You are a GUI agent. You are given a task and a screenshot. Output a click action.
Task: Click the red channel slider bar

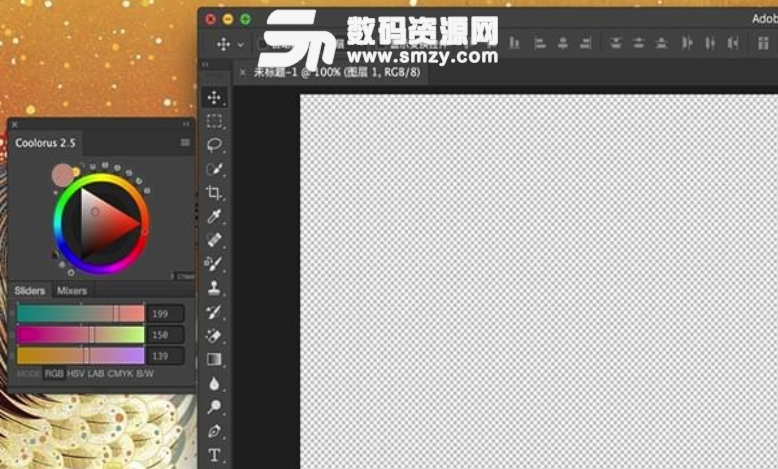coord(80,314)
